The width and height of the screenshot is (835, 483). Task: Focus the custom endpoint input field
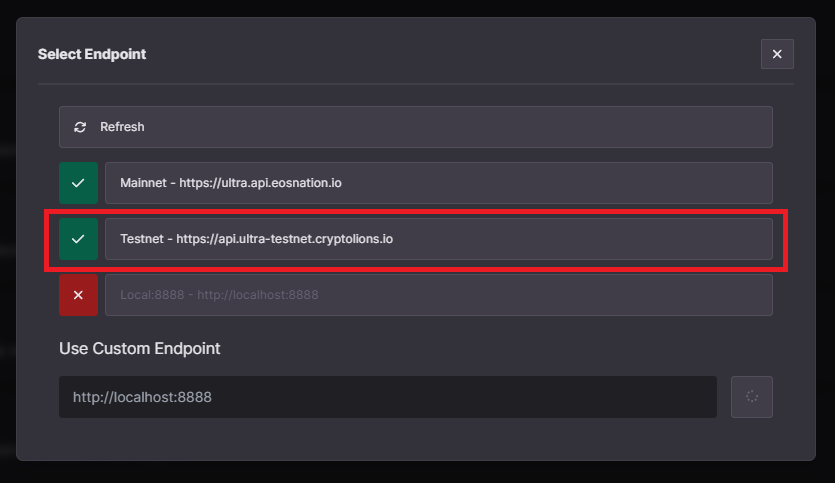pyautogui.click(x=388, y=397)
